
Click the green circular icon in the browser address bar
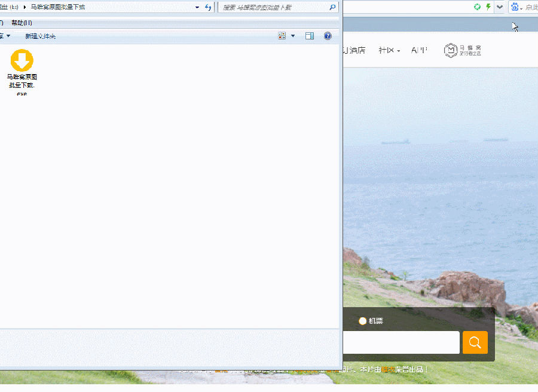478,7
